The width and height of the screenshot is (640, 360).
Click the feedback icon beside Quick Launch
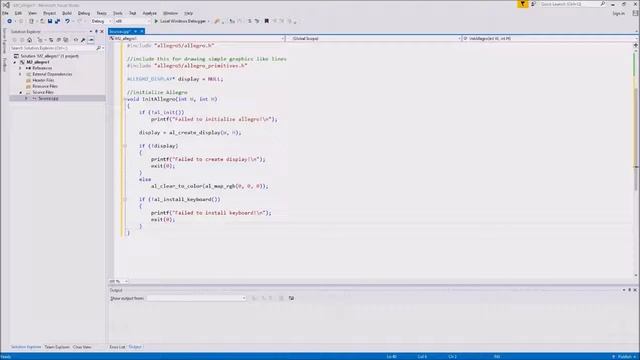[x=533, y=4]
